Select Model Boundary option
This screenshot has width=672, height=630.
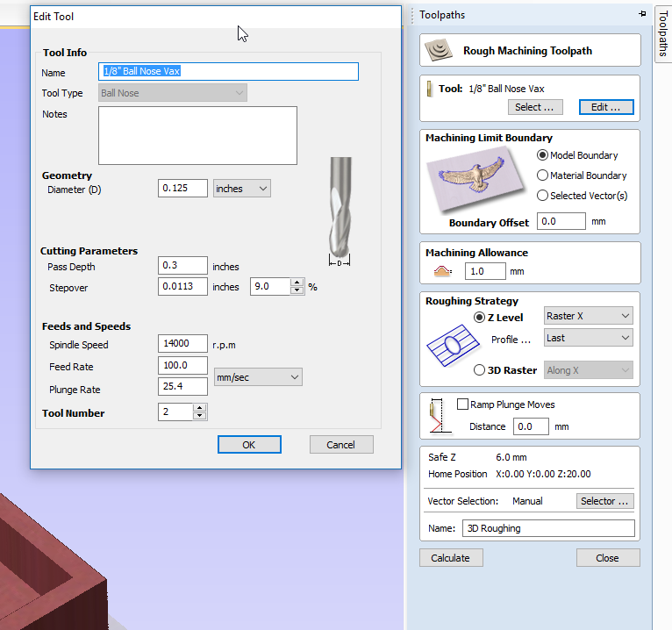point(577,155)
